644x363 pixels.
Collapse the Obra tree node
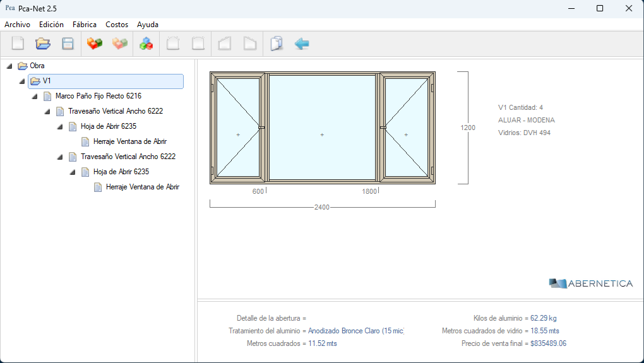pos(9,66)
